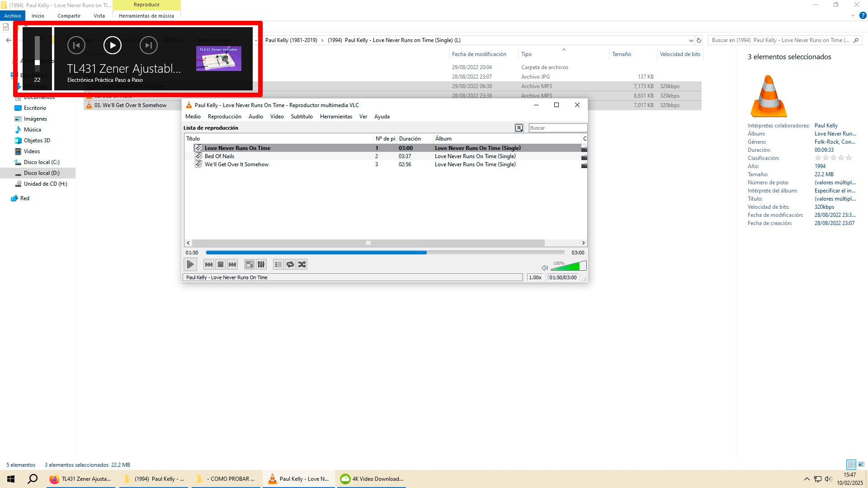Open Inicio ribbon tab in Explorer
The height and width of the screenshot is (488, 868).
pyautogui.click(x=38, y=16)
